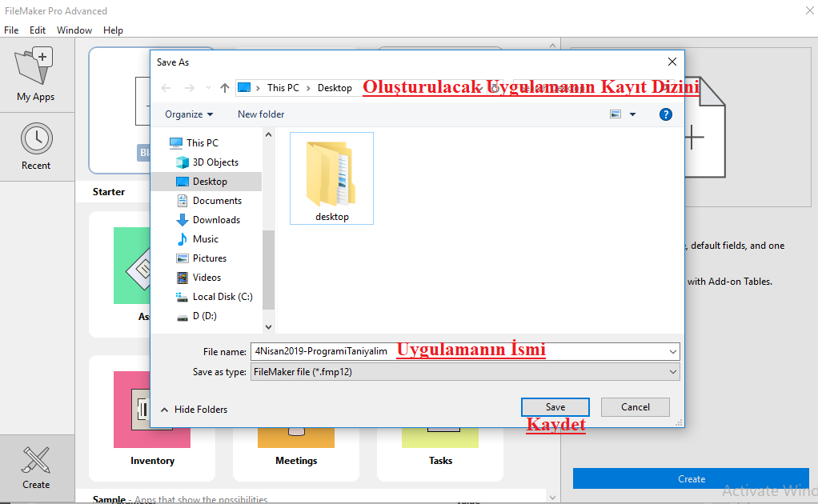Select This PC in navigation tree
The height and width of the screenshot is (504, 818).
pos(202,143)
